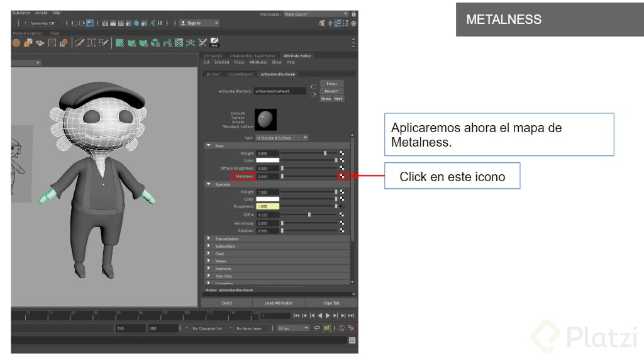The width and height of the screenshot is (644, 358).
Task: Click the first green square shelf icon
Action: click(119, 43)
